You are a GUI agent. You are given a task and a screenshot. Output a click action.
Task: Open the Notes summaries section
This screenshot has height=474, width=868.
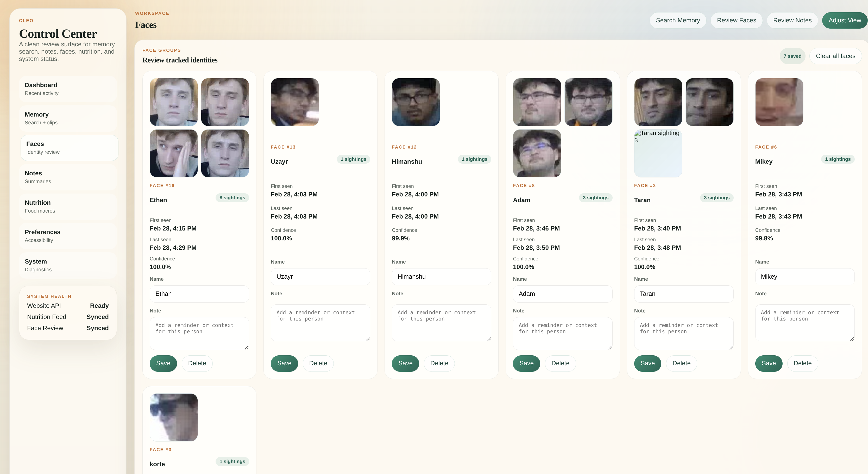click(x=68, y=177)
